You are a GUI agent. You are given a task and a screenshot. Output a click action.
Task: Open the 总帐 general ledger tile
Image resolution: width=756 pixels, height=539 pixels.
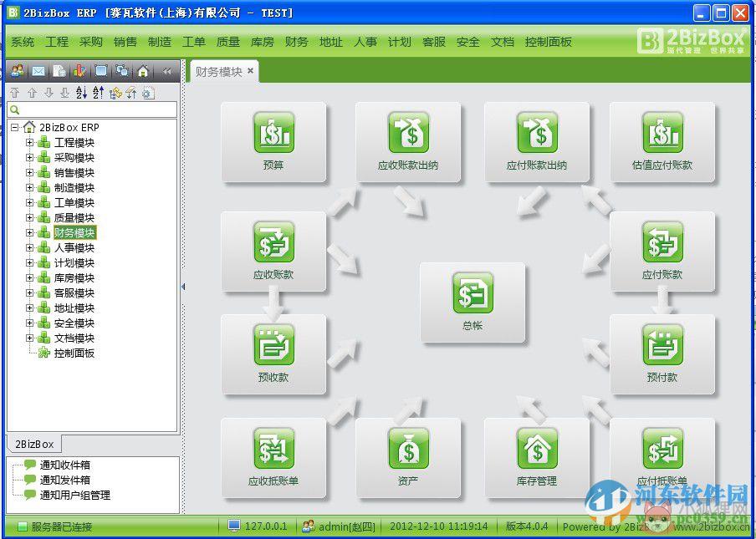click(x=472, y=303)
